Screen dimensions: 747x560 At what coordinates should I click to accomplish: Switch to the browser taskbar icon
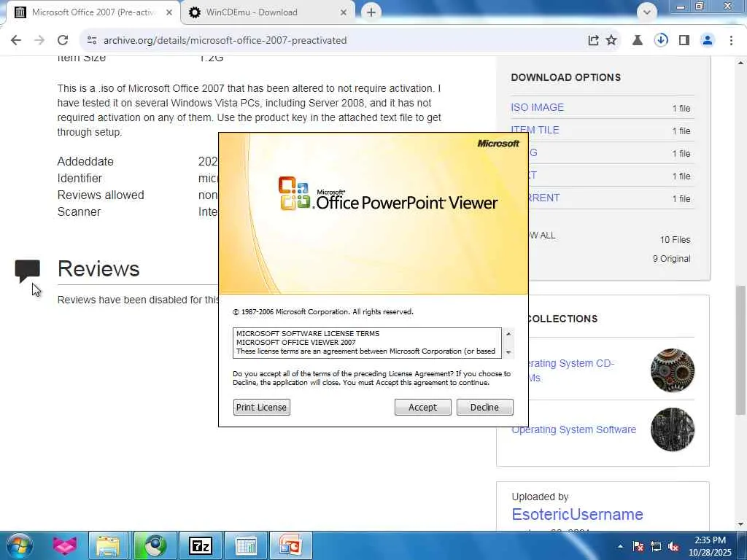155,545
